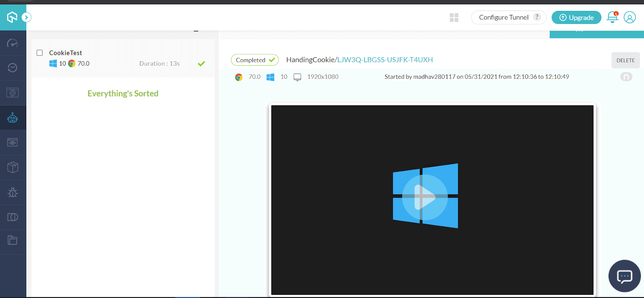
Task: Click the question mark beside Configure Tunnel
Action: click(537, 17)
